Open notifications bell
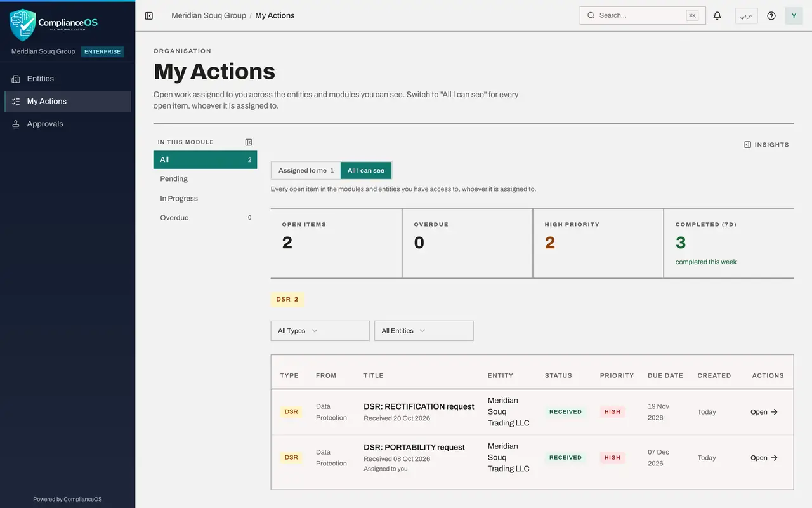 717,15
